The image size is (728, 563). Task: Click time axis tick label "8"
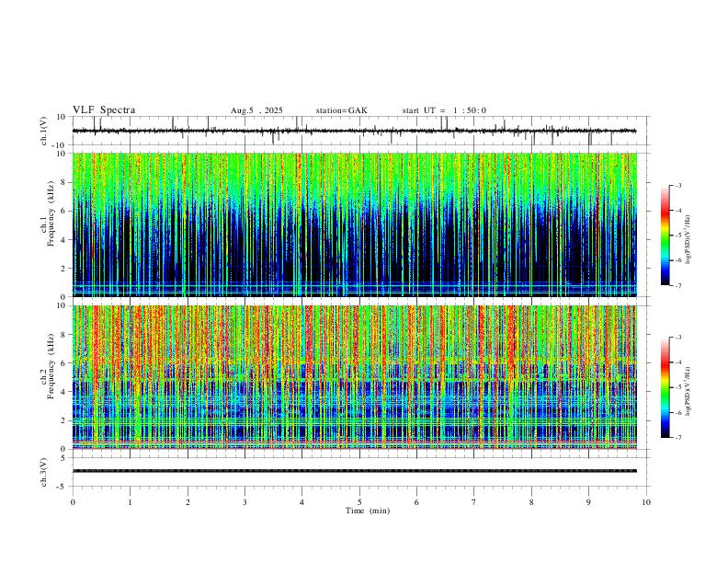531,502
